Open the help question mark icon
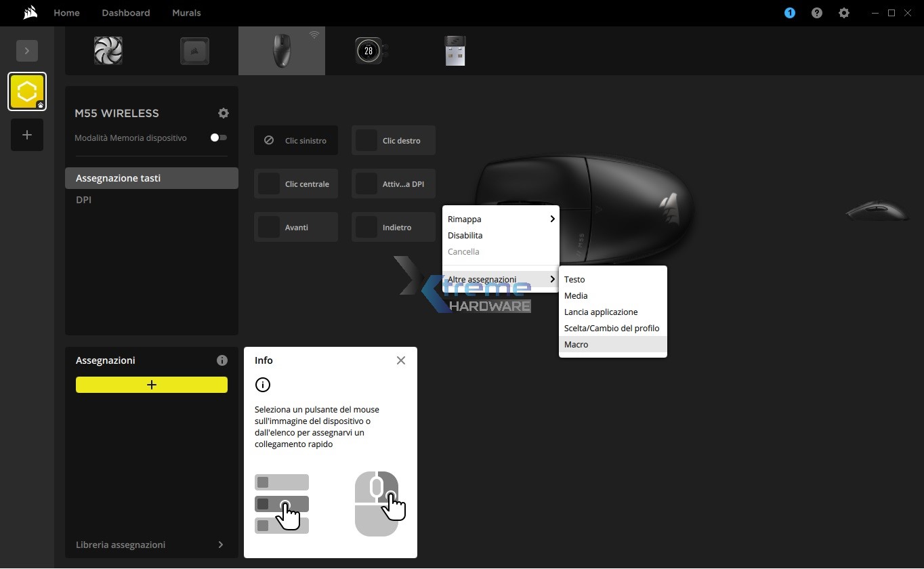 click(x=817, y=13)
